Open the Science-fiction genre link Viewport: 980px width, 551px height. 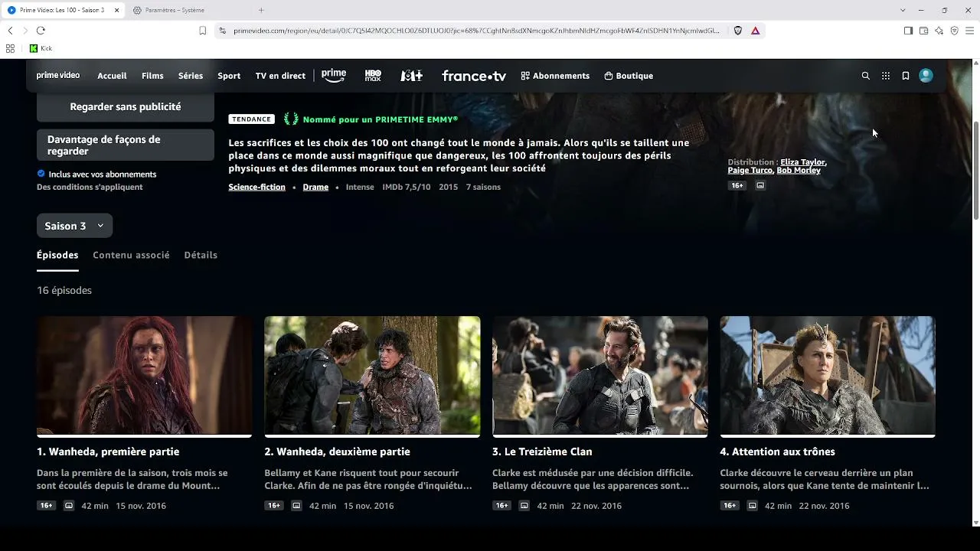[256, 187]
